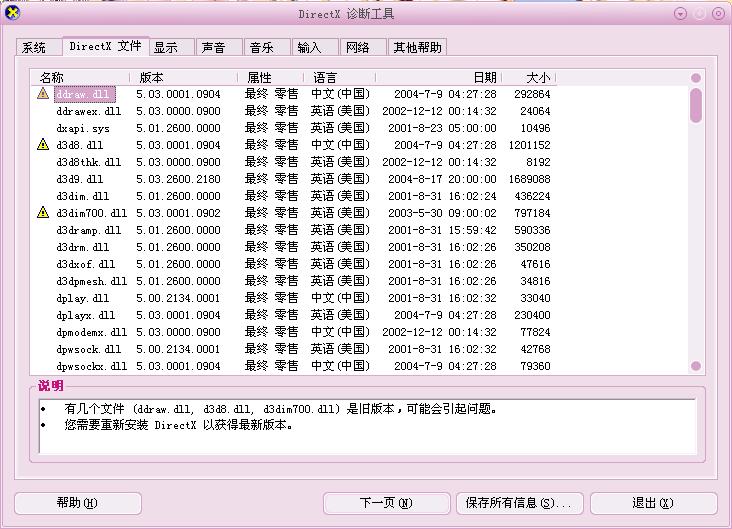
Task: Click the scroll-down dot of file list
Action: pos(696,366)
